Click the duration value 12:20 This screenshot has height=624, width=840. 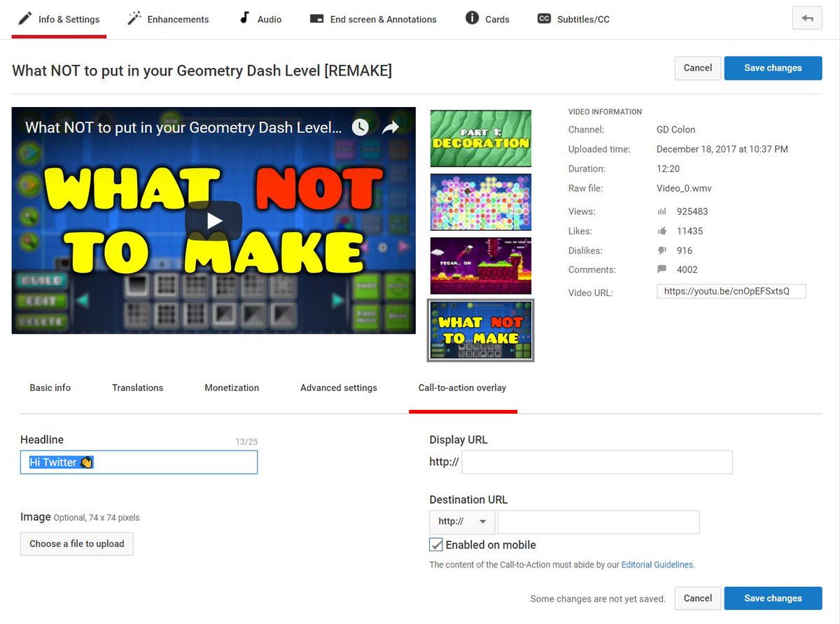[x=668, y=169]
